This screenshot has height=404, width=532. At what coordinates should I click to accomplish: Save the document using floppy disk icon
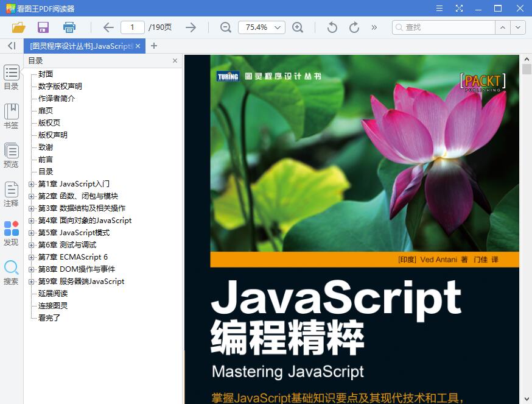43,27
